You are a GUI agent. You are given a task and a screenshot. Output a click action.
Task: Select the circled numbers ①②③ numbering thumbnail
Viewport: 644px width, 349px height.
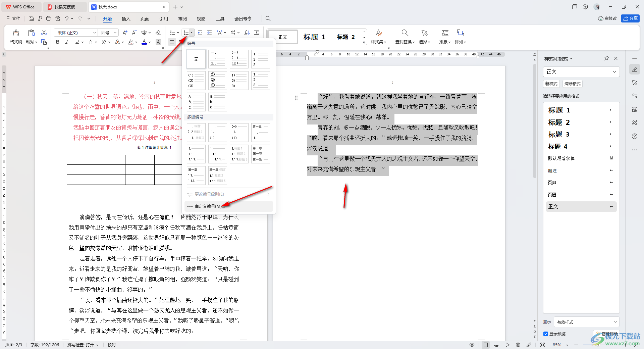click(x=218, y=81)
